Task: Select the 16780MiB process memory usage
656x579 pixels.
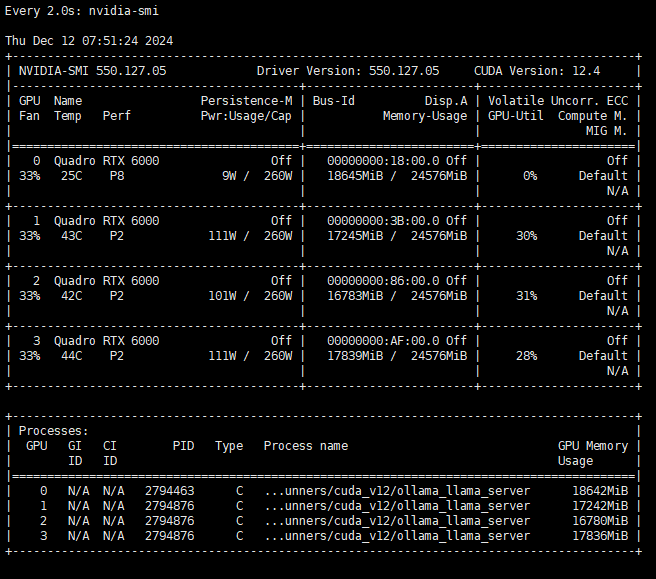Action: tap(600, 521)
